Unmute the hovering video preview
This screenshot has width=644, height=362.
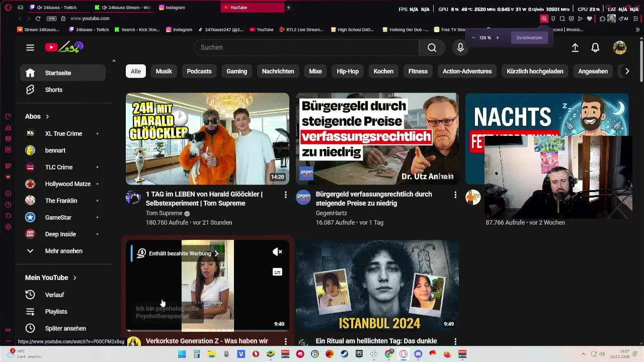[277, 252]
